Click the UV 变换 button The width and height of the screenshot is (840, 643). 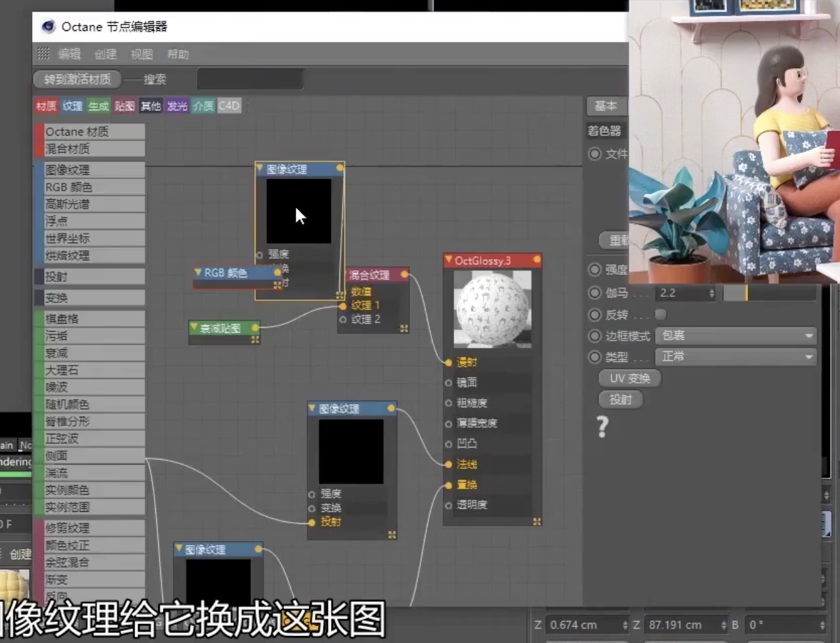(x=629, y=378)
